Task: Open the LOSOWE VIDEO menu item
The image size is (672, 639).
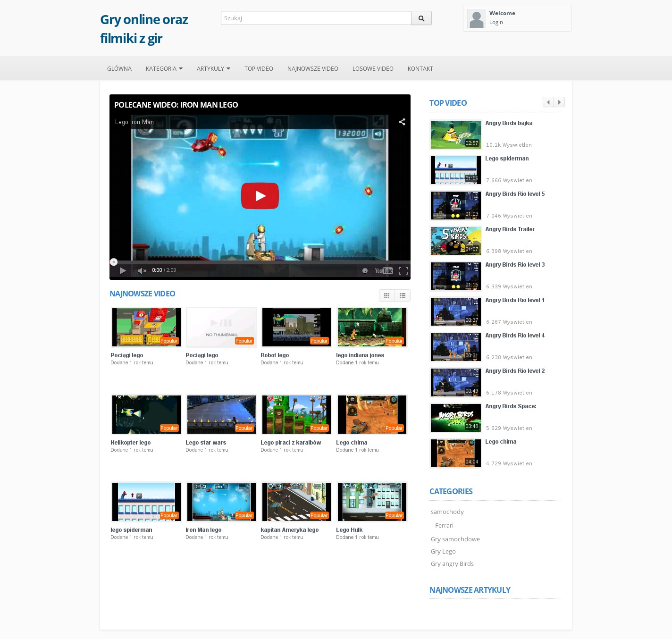Action: tap(373, 68)
